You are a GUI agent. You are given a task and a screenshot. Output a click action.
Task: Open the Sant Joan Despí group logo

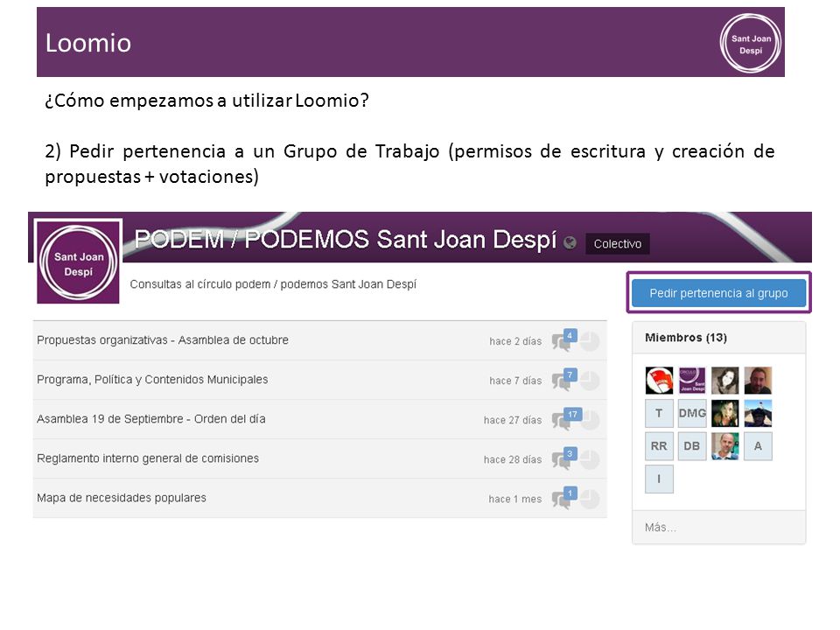point(78,262)
